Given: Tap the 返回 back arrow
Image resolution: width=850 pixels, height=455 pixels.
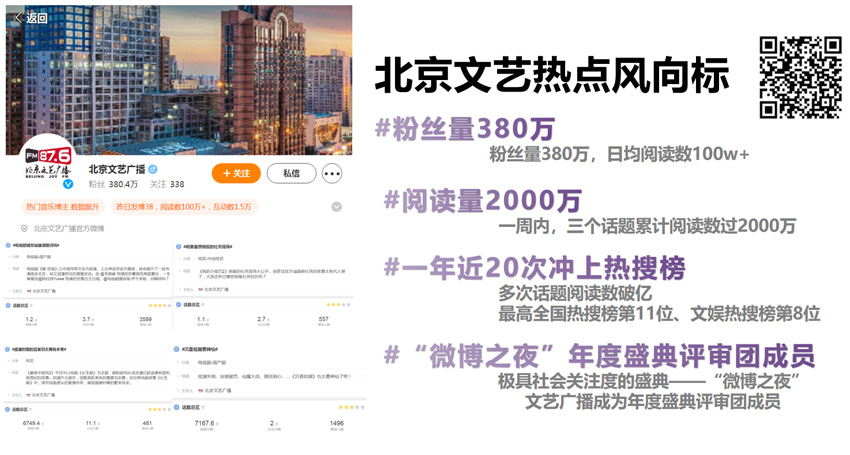Looking at the screenshot, I should pyautogui.click(x=18, y=18).
